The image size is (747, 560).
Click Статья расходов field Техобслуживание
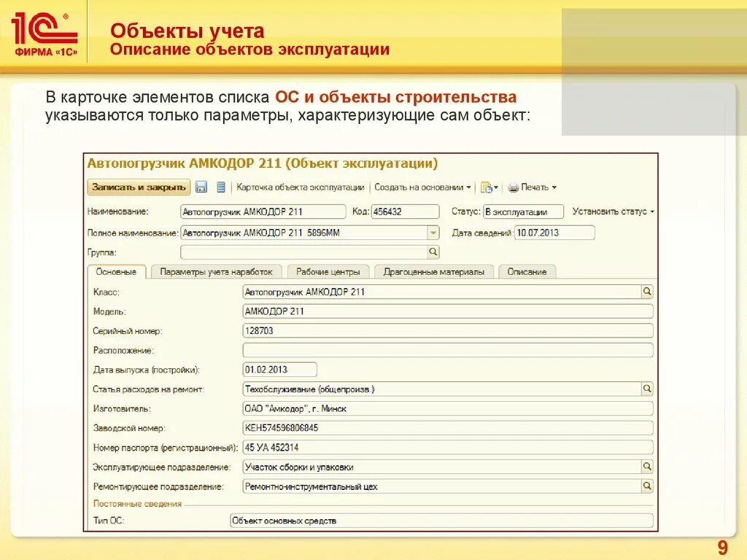tap(441, 389)
